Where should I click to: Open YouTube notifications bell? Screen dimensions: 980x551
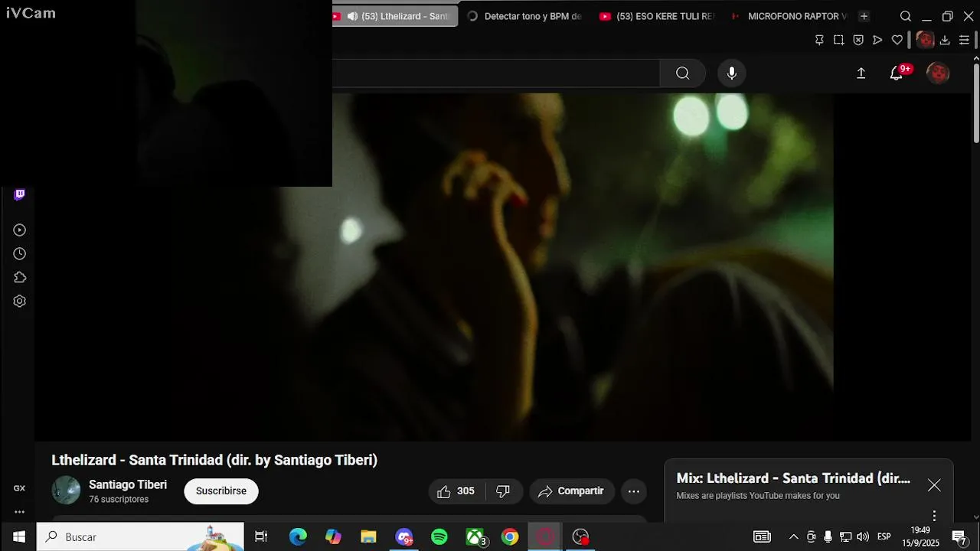point(896,73)
